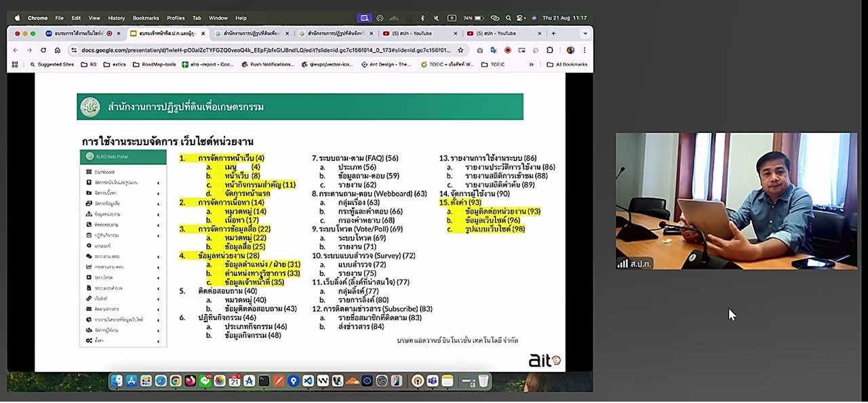Open Visual Studio Code from the dock

308,381
